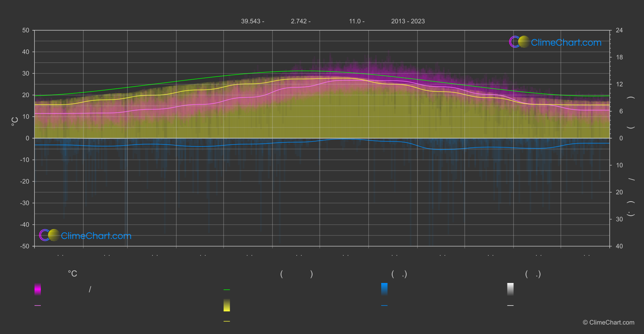The image size is (644, 334).
Task: Select the 2013 - 2023 period label
Action: click(x=408, y=21)
